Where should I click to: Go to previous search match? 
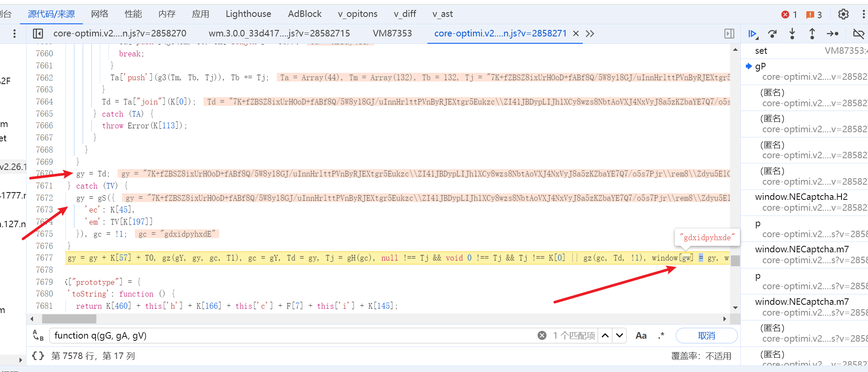pyautogui.click(x=605, y=336)
